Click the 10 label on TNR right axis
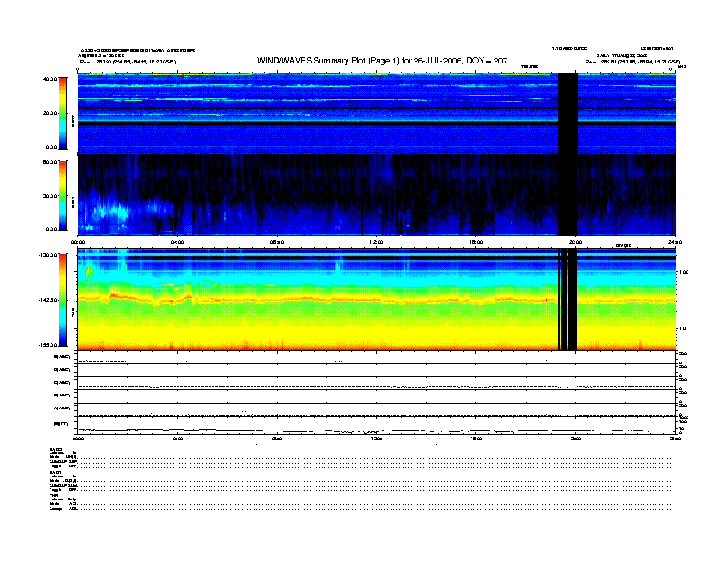The height and width of the screenshot is (563, 728). coord(683,329)
